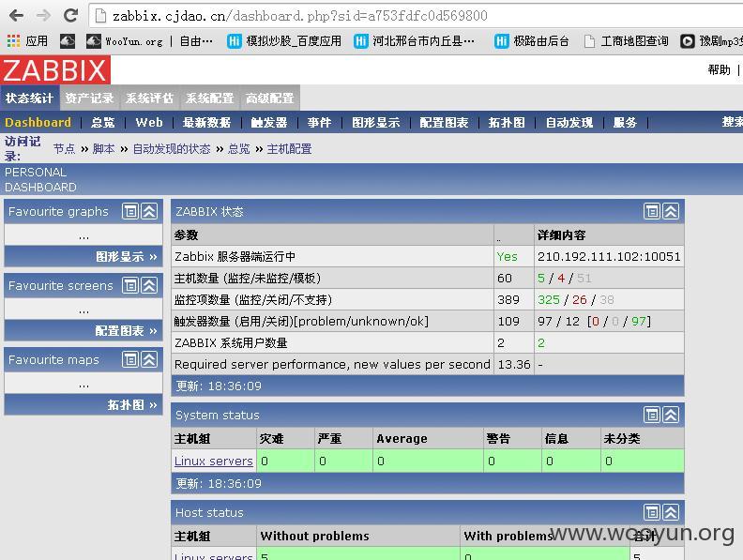Screen dimensions: 743x560
Task: Open Favourite graphs widget menu icon
Action: click(x=130, y=211)
